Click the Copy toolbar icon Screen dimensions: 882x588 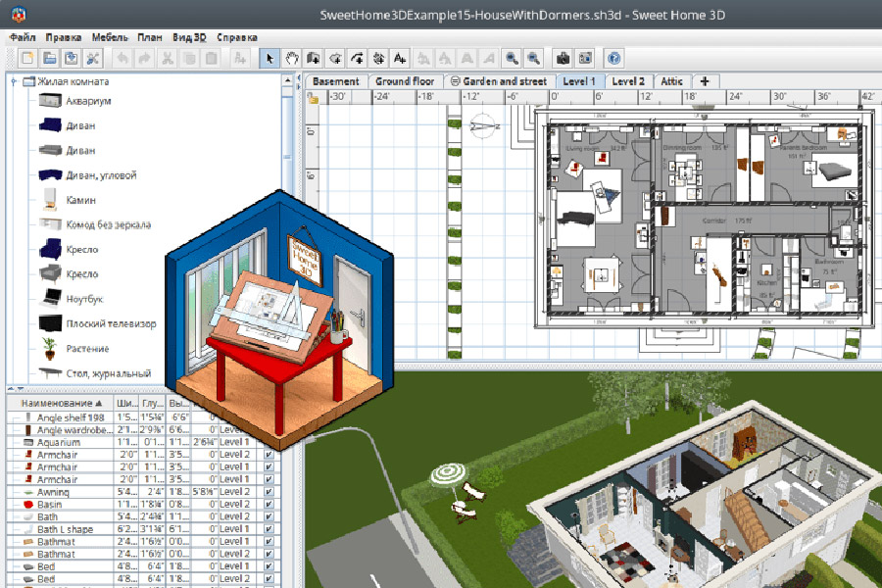(x=189, y=58)
